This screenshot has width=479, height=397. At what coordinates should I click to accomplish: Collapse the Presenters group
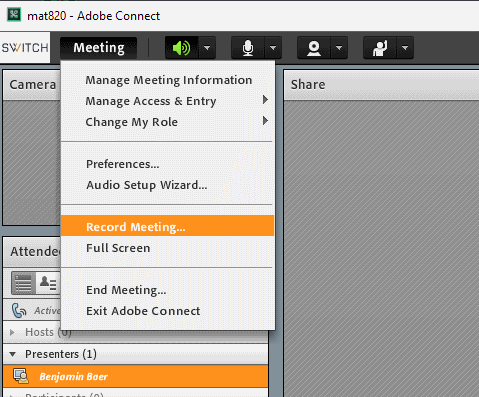(x=13, y=354)
